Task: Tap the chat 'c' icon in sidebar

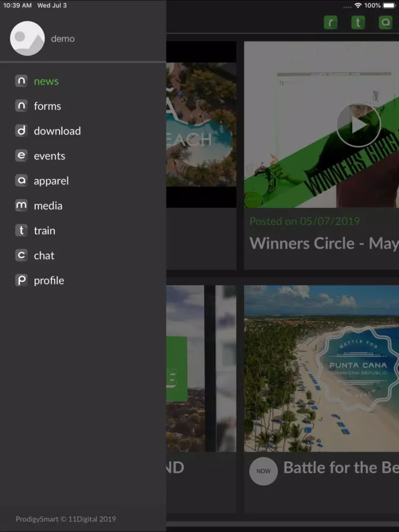Action: coord(21,255)
